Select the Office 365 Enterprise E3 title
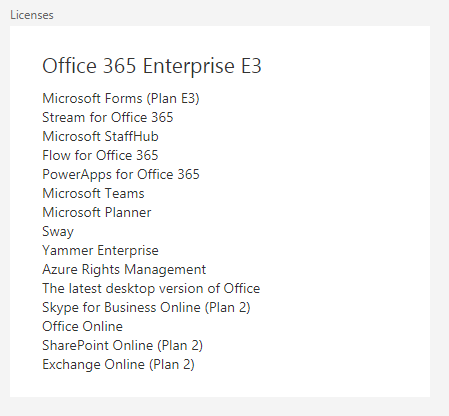Screen dimensions: 449x416 152,66
